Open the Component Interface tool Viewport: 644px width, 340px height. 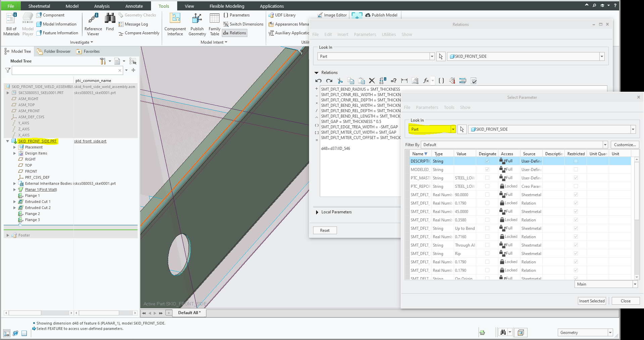tap(175, 24)
